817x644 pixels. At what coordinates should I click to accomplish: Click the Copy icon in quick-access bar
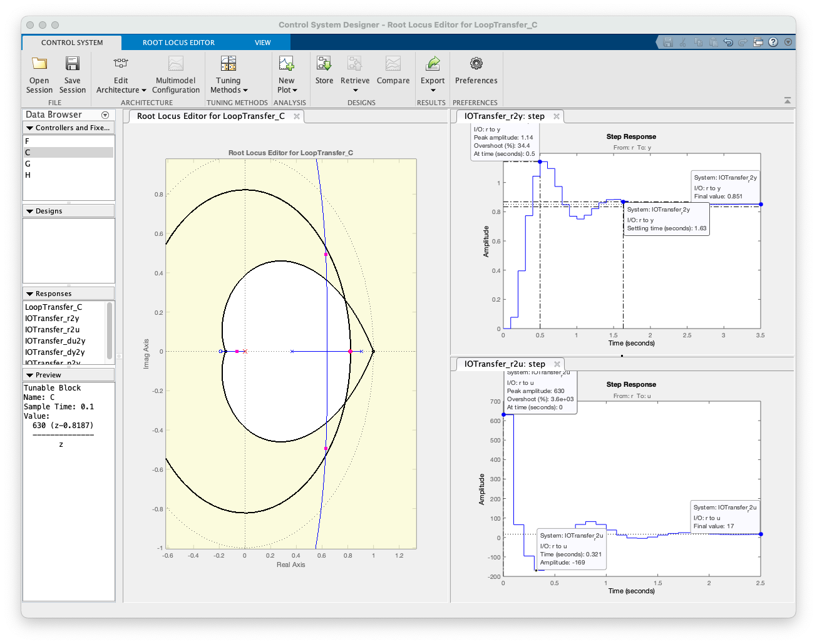[x=698, y=43]
